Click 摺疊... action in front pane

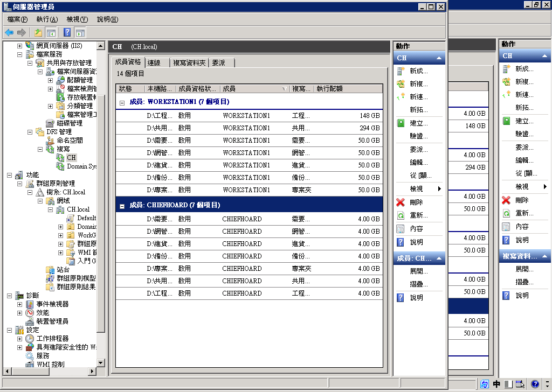click(418, 284)
